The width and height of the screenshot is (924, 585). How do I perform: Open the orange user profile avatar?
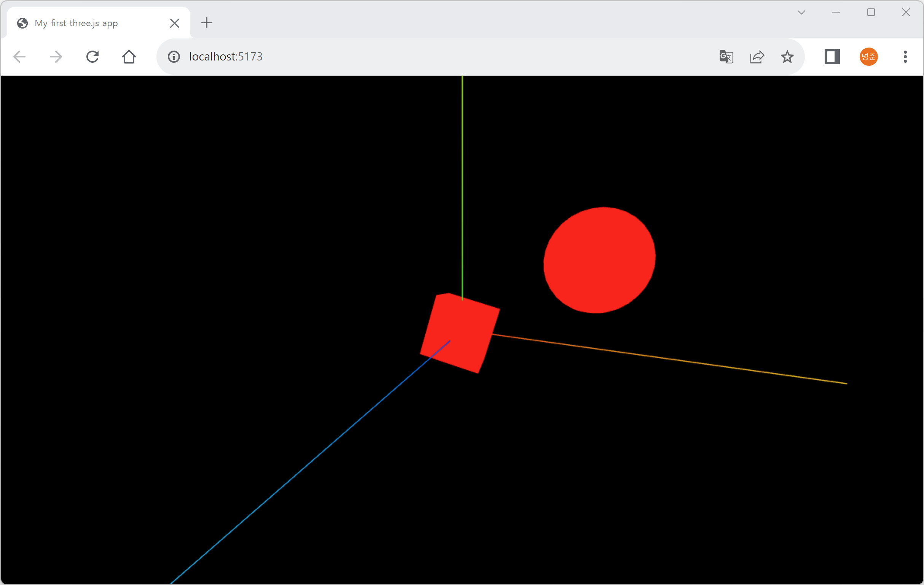point(868,57)
